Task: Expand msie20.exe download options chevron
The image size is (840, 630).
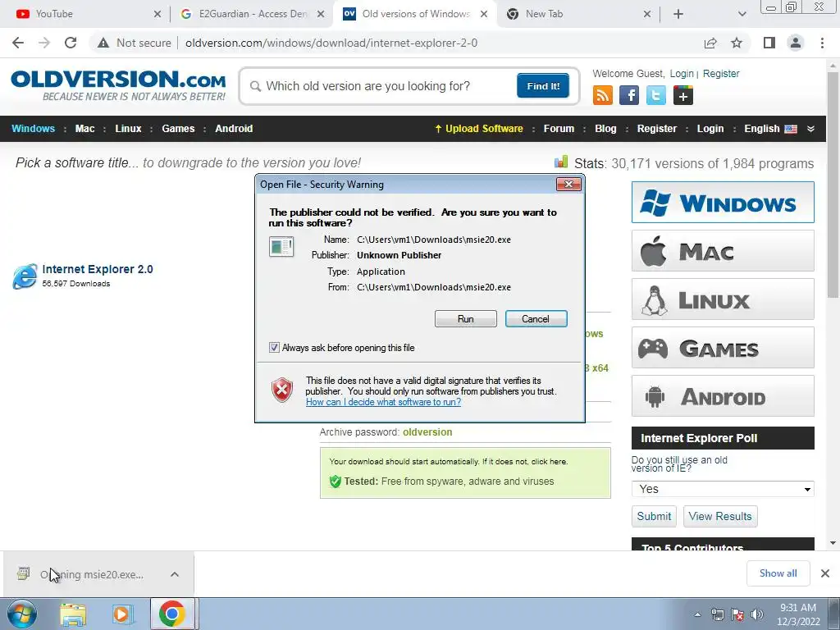Action: click(x=175, y=574)
